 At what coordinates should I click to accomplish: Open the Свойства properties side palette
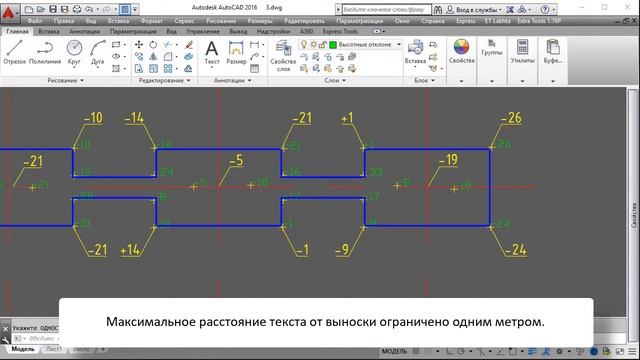tap(634, 215)
